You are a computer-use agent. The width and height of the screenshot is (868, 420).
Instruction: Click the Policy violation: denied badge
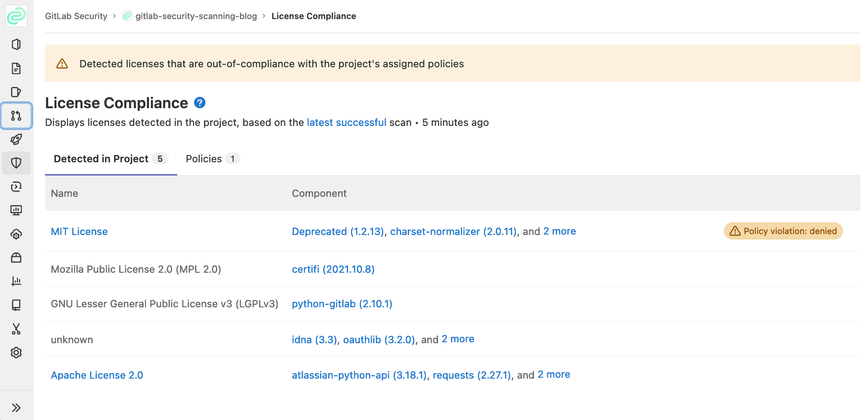pyautogui.click(x=783, y=231)
